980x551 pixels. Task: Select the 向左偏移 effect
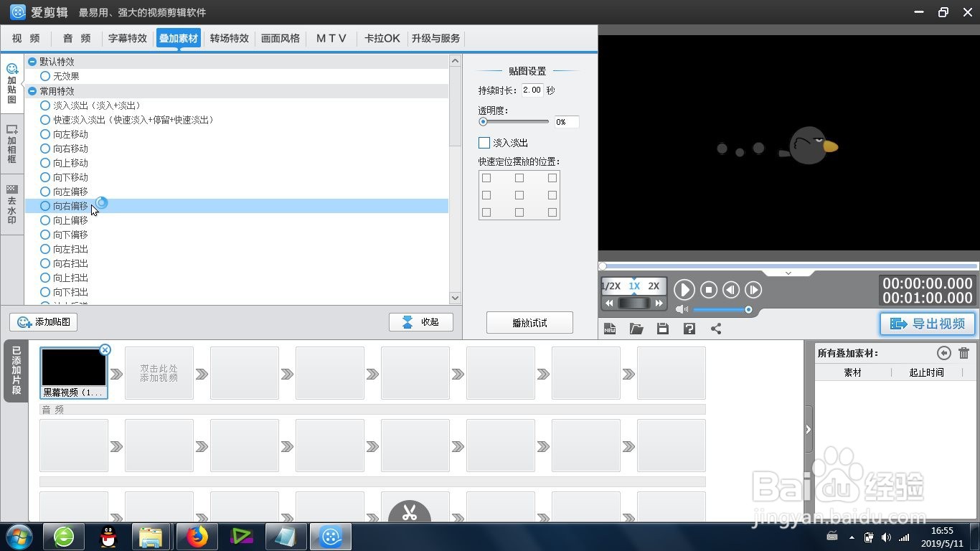pyautogui.click(x=65, y=192)
